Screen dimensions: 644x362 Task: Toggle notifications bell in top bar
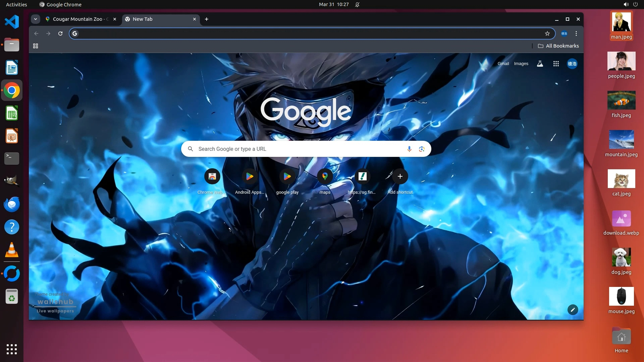[357, 5]
